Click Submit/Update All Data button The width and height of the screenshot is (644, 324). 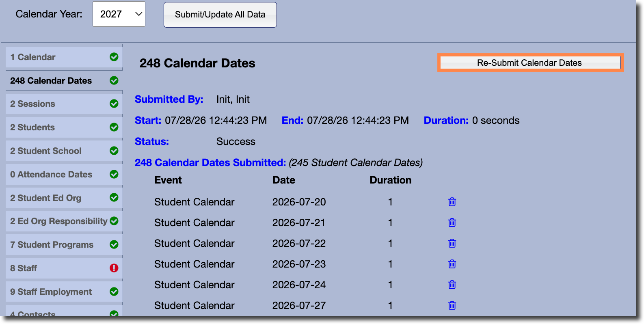(220, 15)
